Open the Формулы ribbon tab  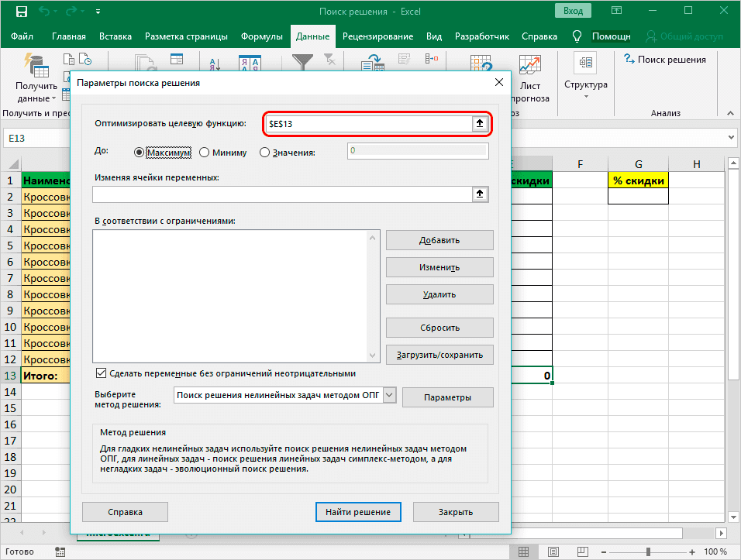point(262,36)
